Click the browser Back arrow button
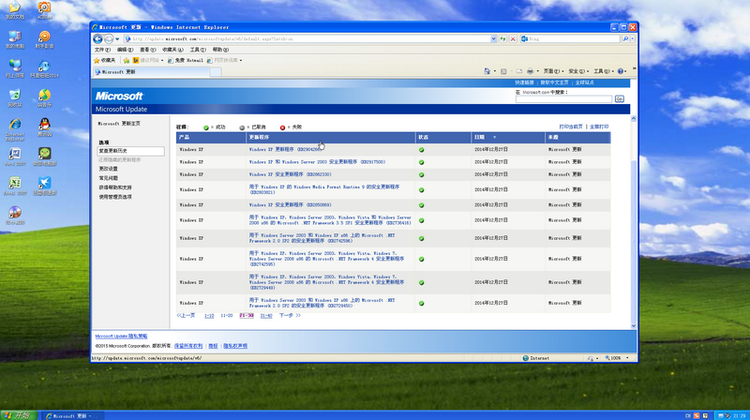The width and height of the screenshot is (750, 420). 98,39
